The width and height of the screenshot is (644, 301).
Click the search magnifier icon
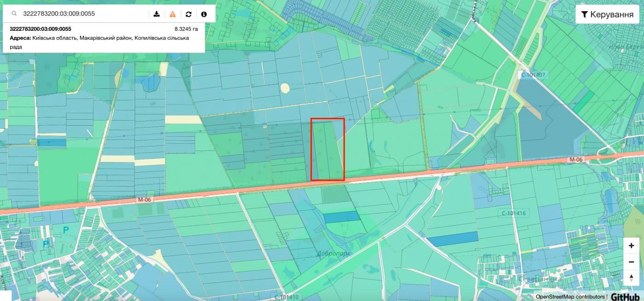[15, 14]
